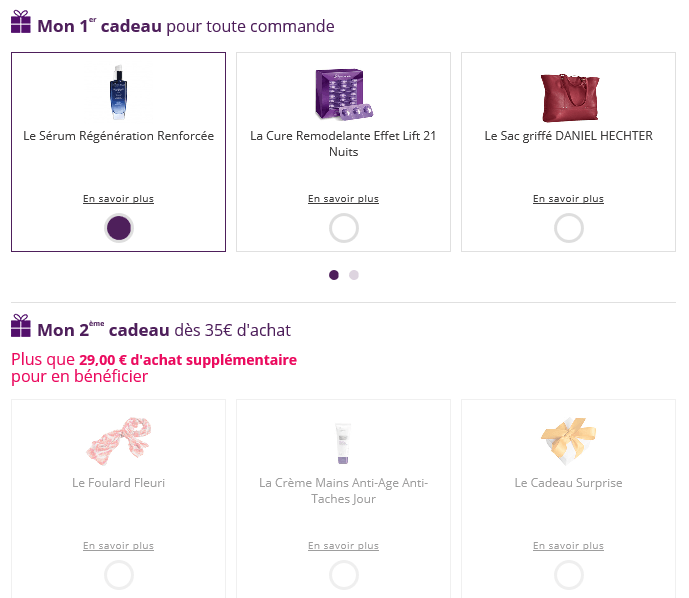Click the first carousel page dot

point(334,275)
